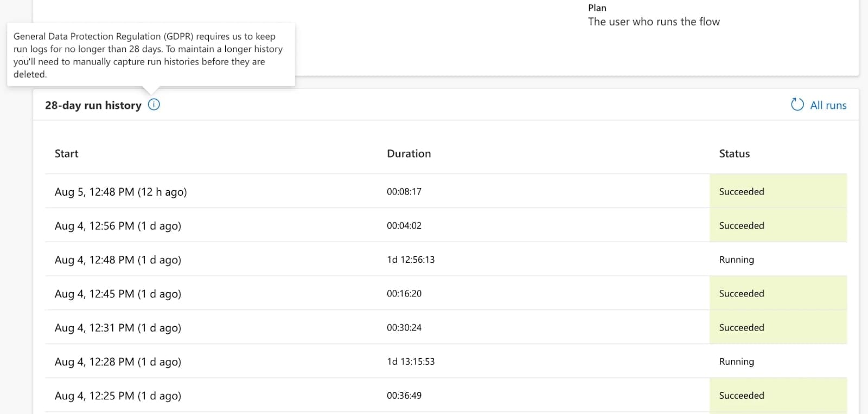The image size is (868, 414).
Task: Click the 1d 13:15:53 duration cell
Action: [x=411, y=361]
